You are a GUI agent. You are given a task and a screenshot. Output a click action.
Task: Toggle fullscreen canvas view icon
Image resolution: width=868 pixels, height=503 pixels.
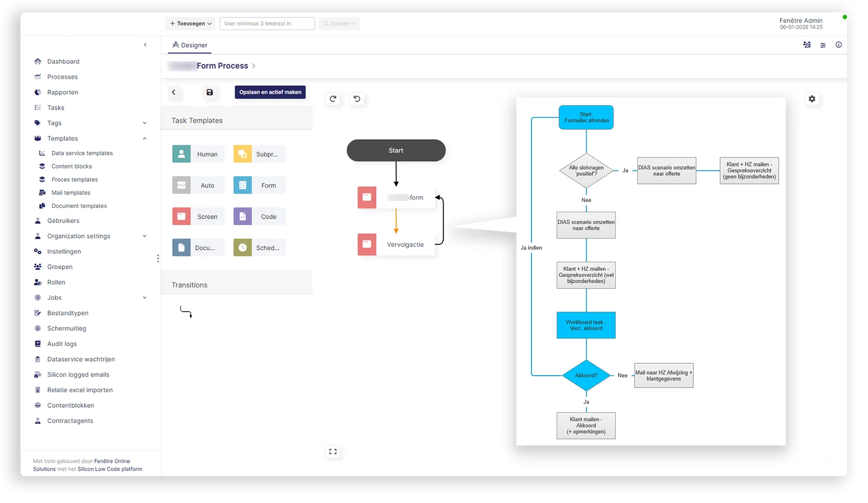[333, 452]
